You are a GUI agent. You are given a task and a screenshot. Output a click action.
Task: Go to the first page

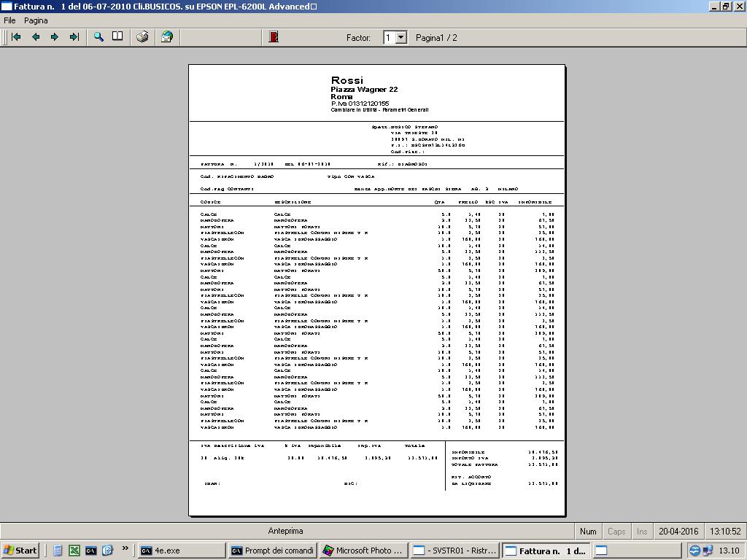coord(17,37)
